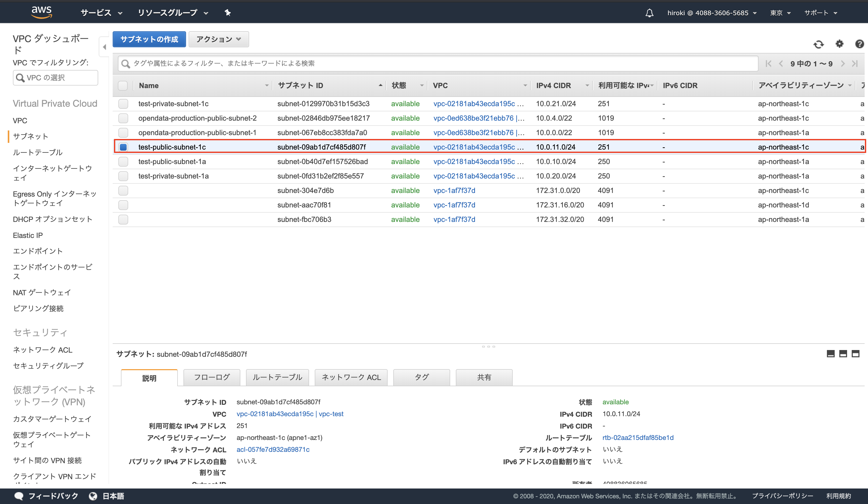This screenshot has height=504, width=868.
Task: Open the アクション dropdown
Action: 218,39
